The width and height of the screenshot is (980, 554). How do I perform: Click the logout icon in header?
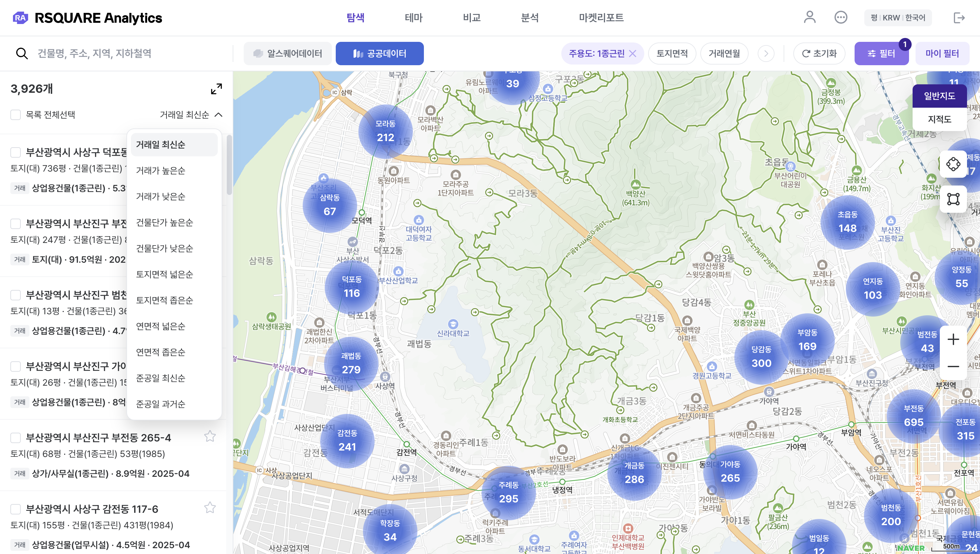959,18
